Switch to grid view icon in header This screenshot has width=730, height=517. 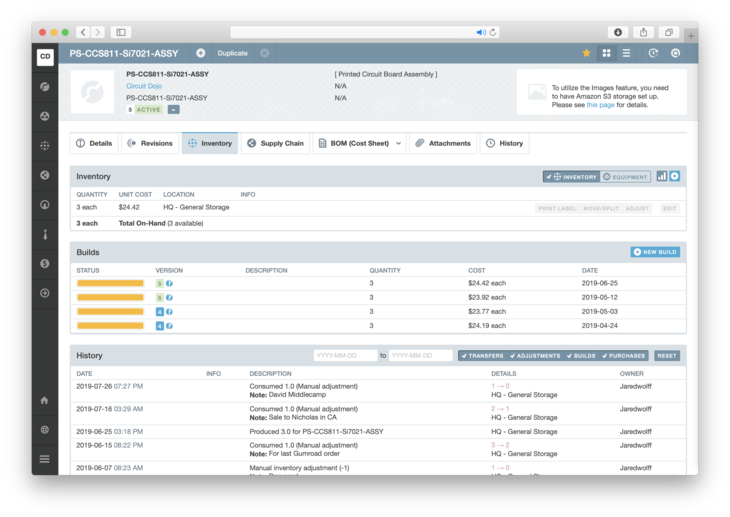click(606, 53)
